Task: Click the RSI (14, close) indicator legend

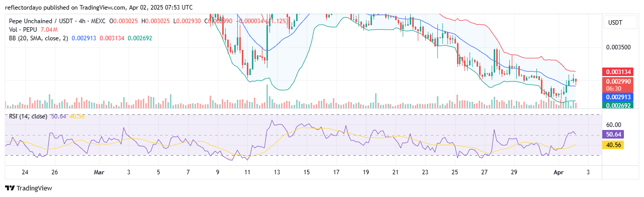Action: 28,116
